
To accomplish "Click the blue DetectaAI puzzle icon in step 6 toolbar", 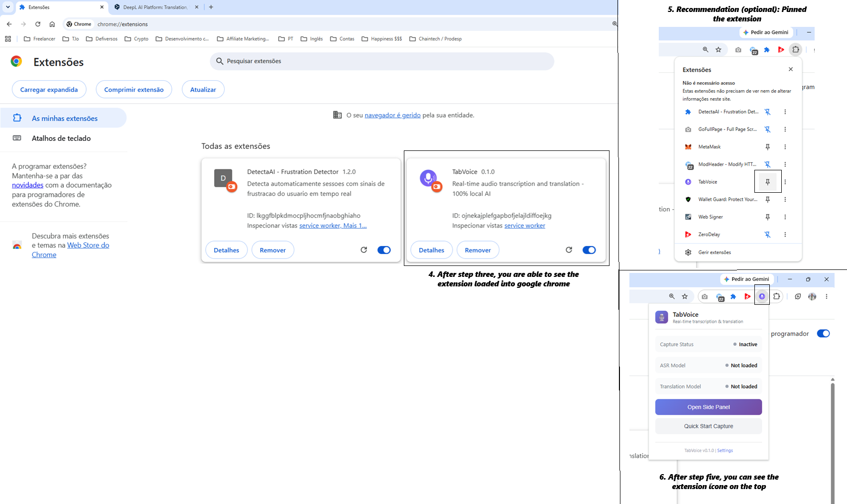I will click(x=733, y=296).
